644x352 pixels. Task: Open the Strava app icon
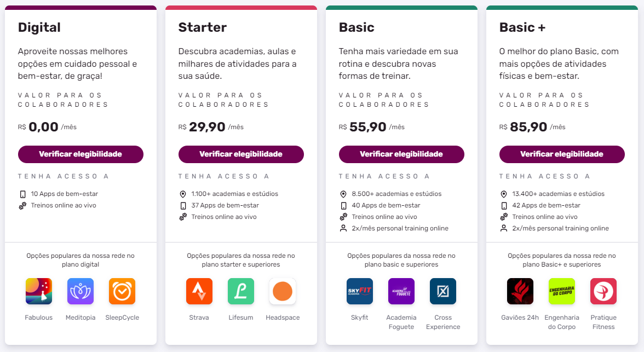tap(199, 291)
